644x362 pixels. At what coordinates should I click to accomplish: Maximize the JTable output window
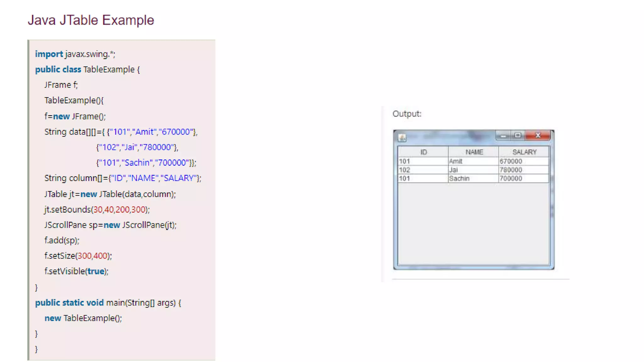[x=518, y=135]
